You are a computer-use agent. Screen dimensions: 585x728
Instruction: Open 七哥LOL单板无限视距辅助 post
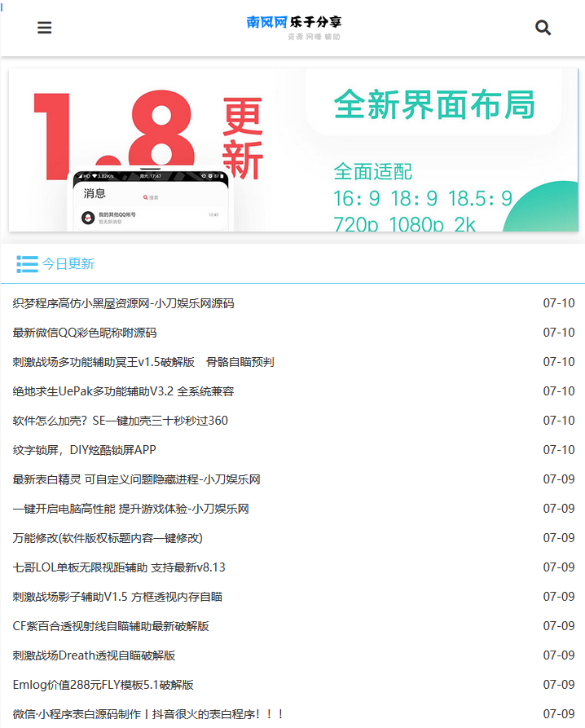(x=119, y=567)
